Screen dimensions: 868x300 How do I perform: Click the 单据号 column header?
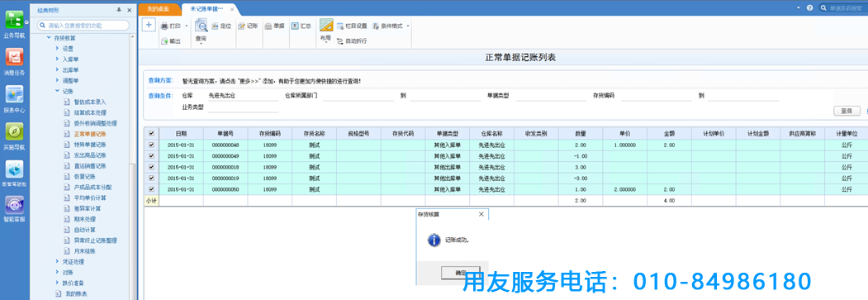(225, 133)
